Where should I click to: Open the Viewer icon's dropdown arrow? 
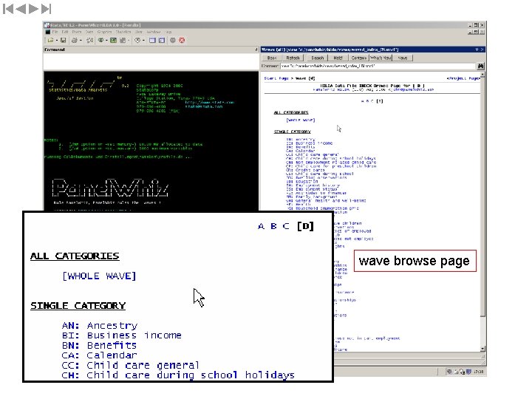[106, 41]
